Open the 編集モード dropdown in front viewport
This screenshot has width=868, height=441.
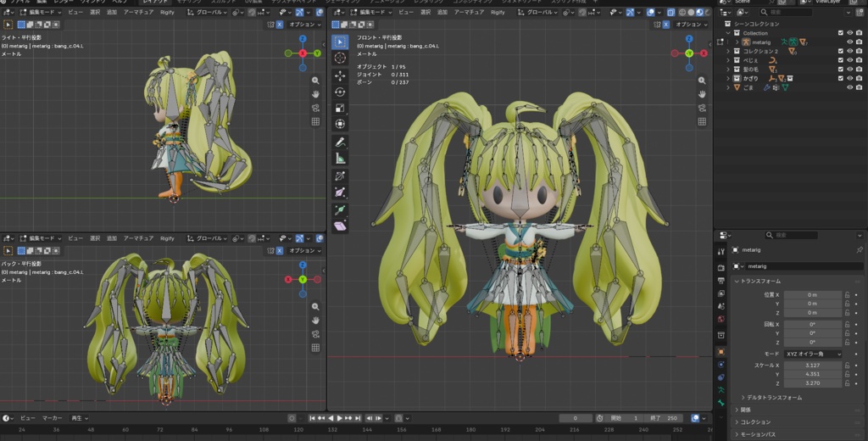(370, 12)
